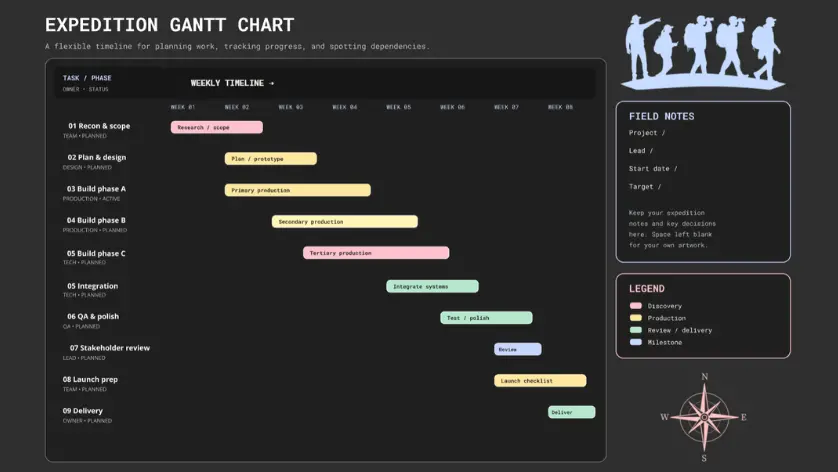Click the WEEK 04 column header
This screenshot has height=472, width=838.
(345, 107)
